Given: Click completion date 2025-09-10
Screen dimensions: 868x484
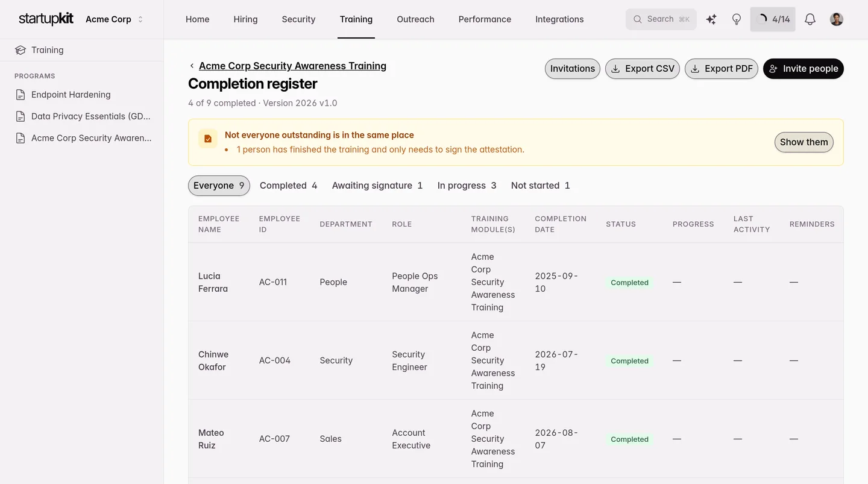Looking at the screenshot, I should tap(556, 282).
